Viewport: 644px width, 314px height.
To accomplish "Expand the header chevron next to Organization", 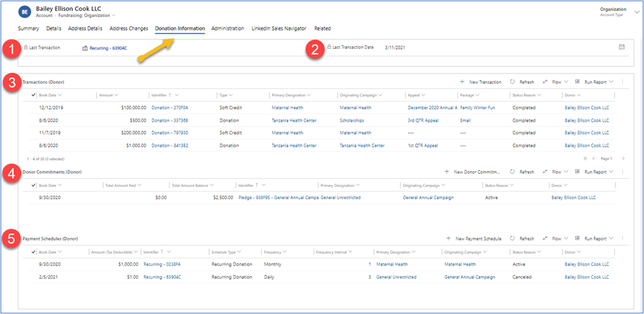I will 636,12.
